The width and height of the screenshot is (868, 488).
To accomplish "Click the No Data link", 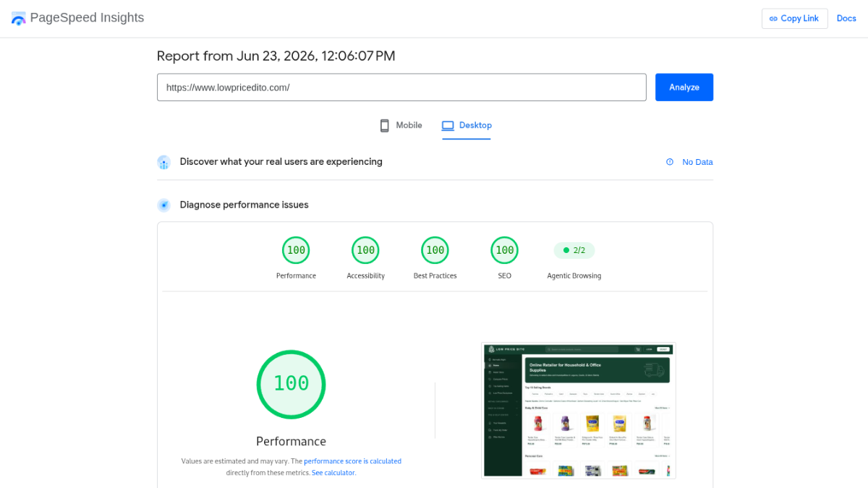I will (x=697, y=162).
